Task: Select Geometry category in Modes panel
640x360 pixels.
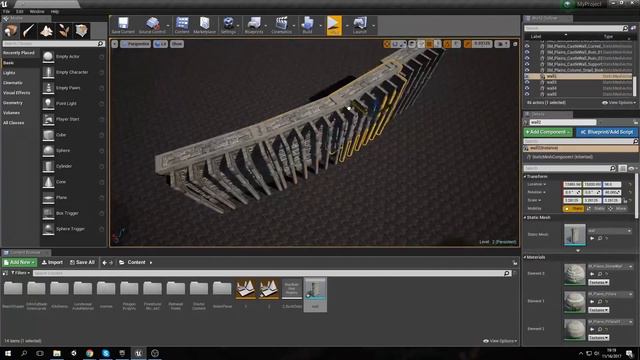Action: pos(13,103)
